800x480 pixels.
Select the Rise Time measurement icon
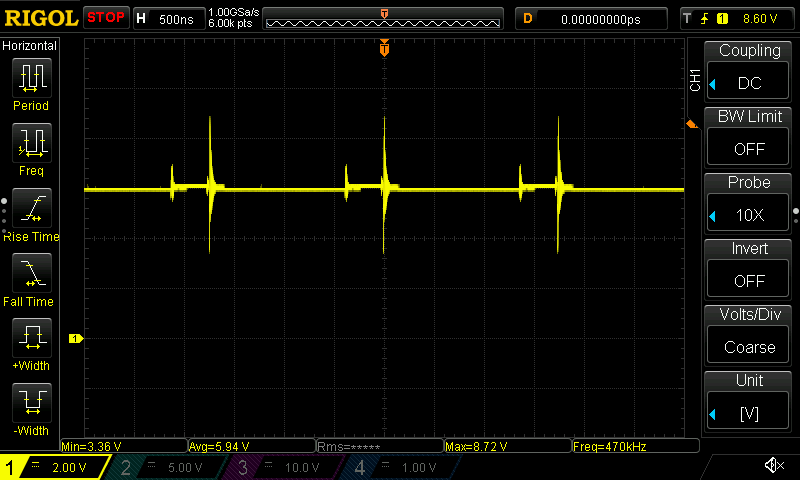click(x=32, y=208)
